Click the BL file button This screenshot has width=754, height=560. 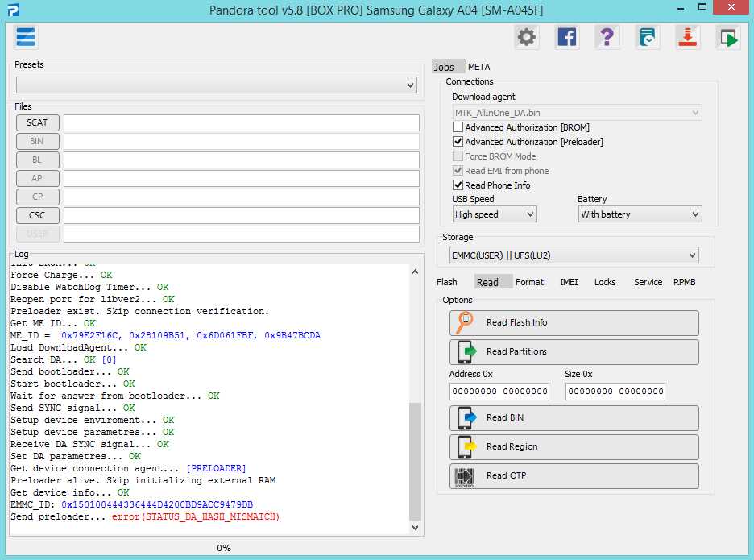click(38, 160)
